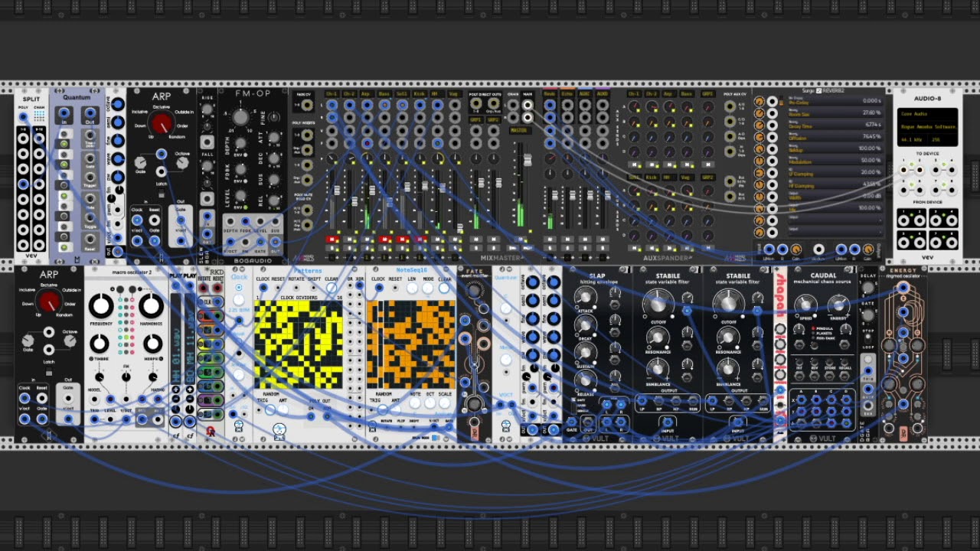
Task: Click the Revb aux return fader
Action: [x=555, y=195]
